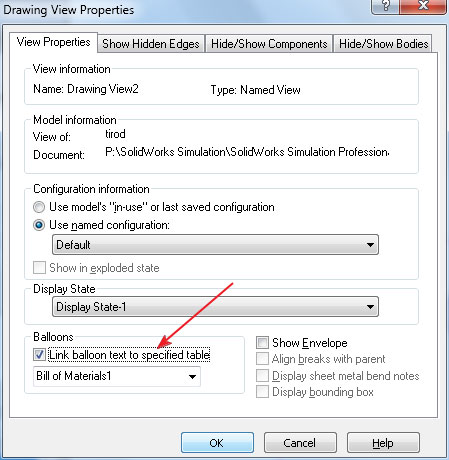This screenshot has width=449, height=460.
Task: Click the Name: Drawing View2 text
Action: (86, 89)
